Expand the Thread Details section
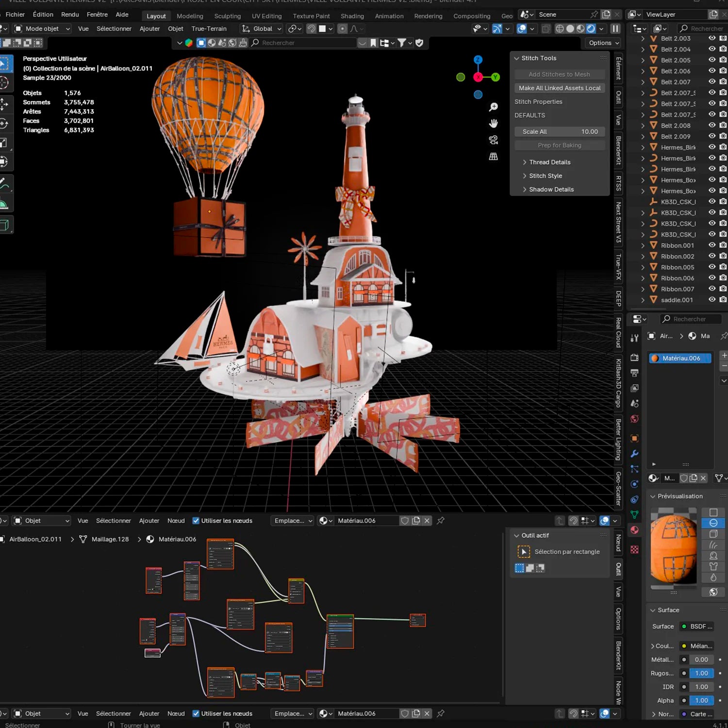Screen dimensions: 728x728 point(549,162)
